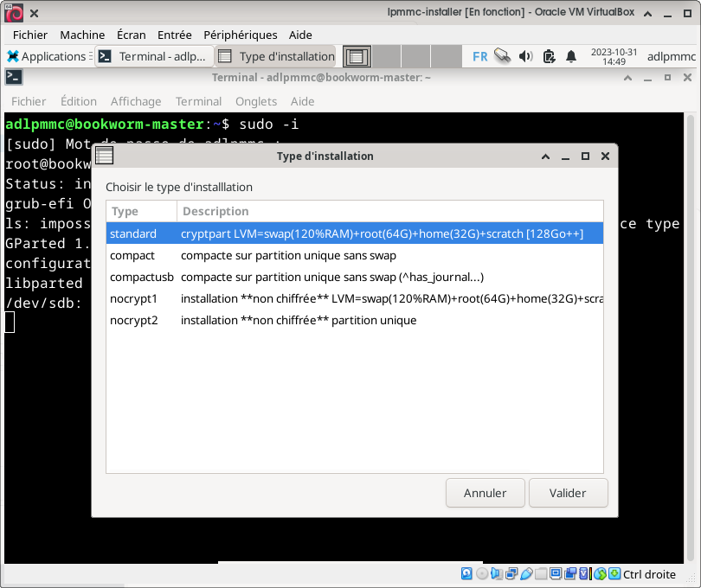Viewport: 701px width, 588px height.
Task: Open the Machine menu in VirtualBox
Action: (82, 35)
